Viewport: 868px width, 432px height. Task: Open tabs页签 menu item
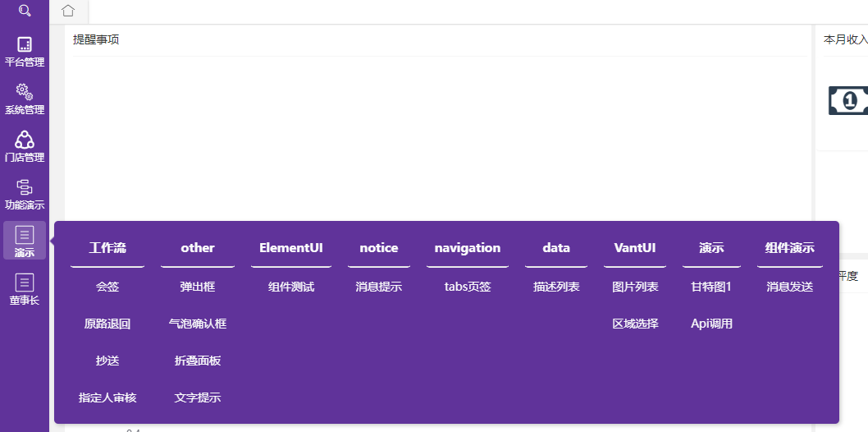pos(467,287)
